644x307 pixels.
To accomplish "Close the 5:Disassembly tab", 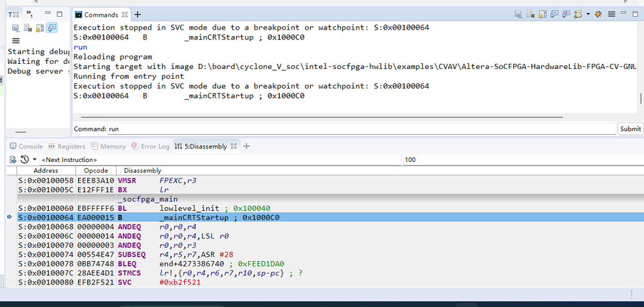I will (233, 146).
